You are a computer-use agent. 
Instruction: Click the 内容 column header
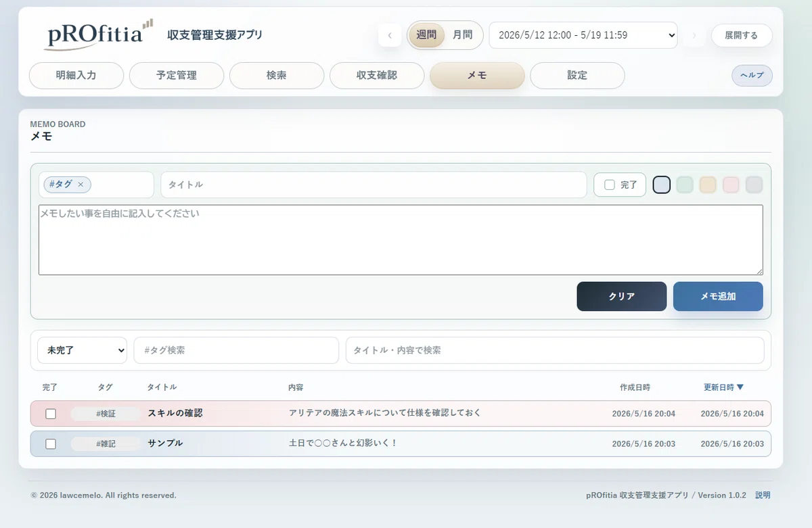coord(296,387)
